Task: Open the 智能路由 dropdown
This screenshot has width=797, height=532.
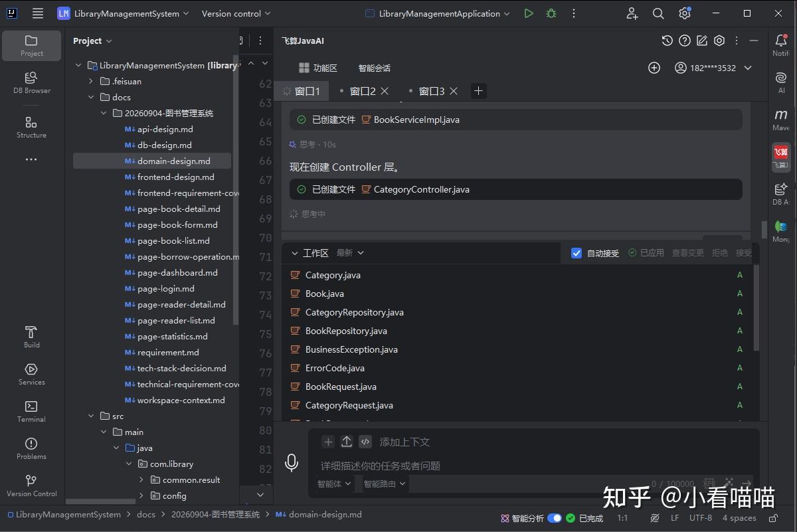Action: [x=384, y=484]
